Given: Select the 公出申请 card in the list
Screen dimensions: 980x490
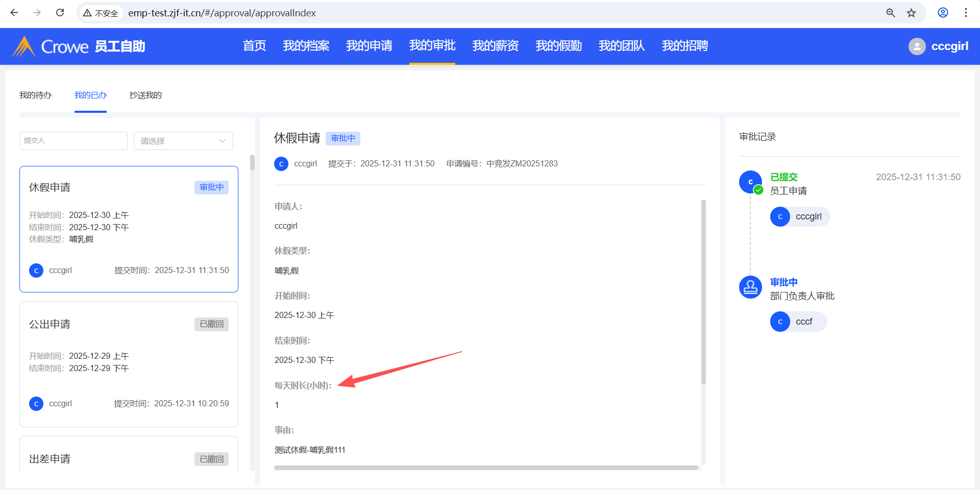Looking at the screenshot, I should [129, 364].
